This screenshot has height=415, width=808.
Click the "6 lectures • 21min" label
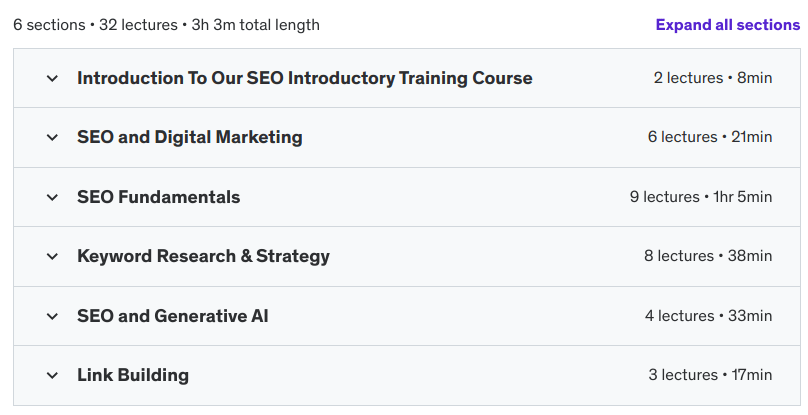click(709, 138)
